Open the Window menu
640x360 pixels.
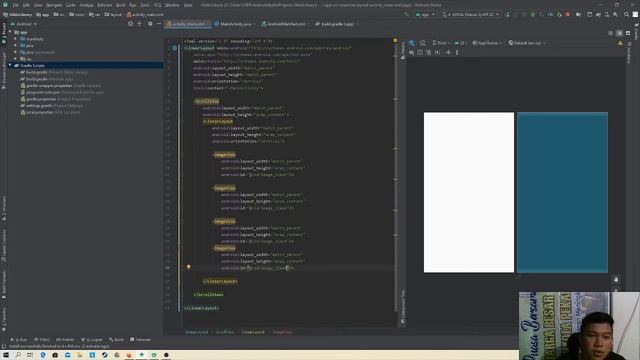click(172, 5)
